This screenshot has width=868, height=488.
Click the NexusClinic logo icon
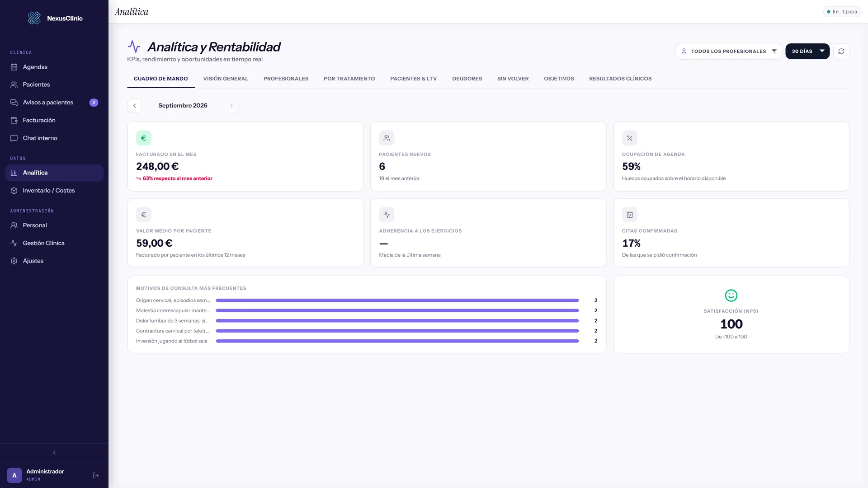(x=34, y=18)
